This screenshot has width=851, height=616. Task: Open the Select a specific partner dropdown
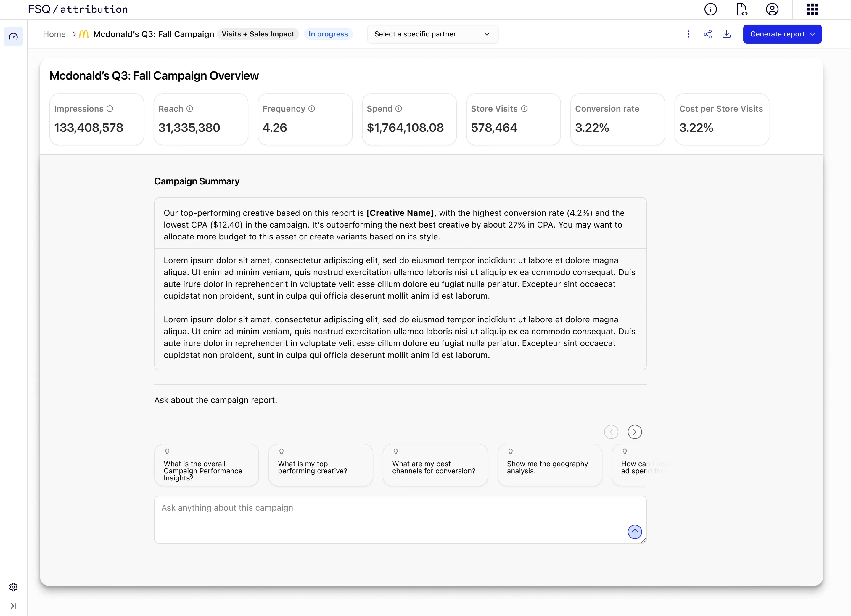(x=433, y=34)
